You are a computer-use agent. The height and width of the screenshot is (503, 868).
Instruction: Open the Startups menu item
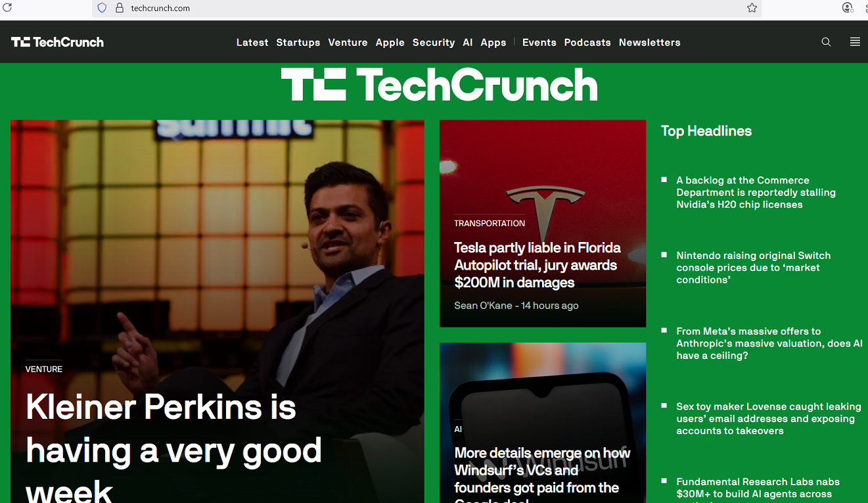[x=298, y=42]
